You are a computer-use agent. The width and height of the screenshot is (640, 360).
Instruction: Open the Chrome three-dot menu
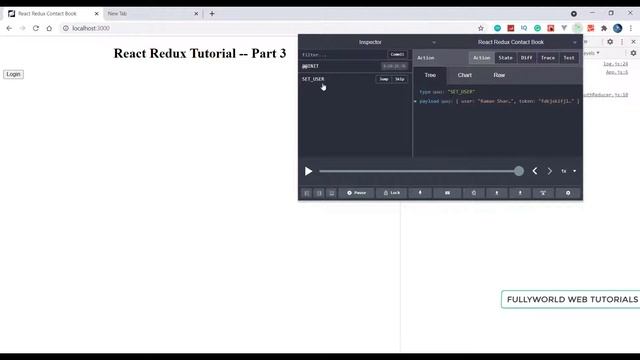tap(631, 28)
